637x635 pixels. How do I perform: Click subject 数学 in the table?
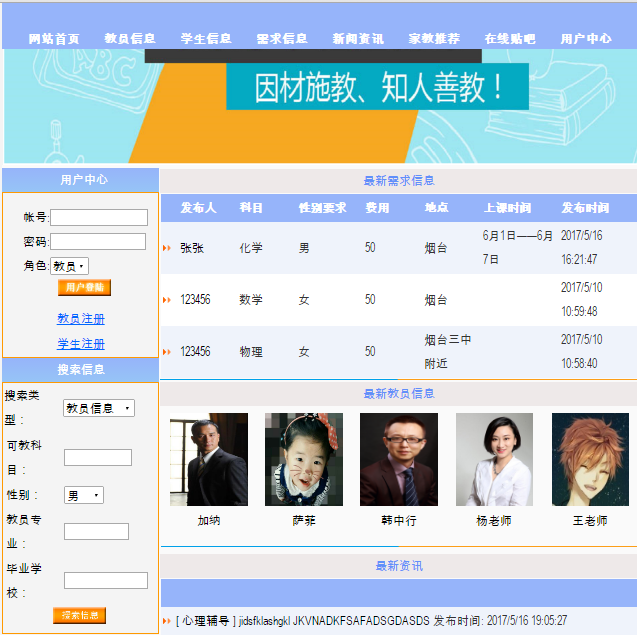(x=251, y=300)
